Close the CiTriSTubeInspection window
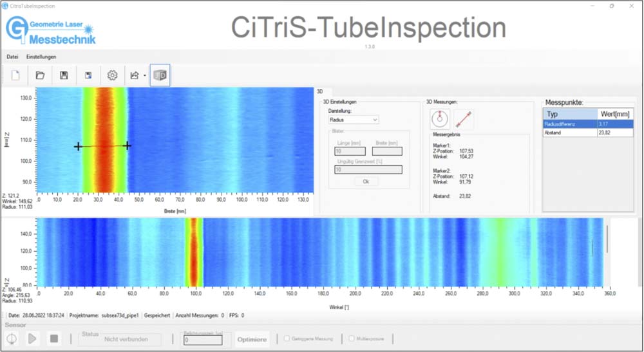Image resolution: width=644 pixels, height=352 pixels. click(x=631, y=6)
